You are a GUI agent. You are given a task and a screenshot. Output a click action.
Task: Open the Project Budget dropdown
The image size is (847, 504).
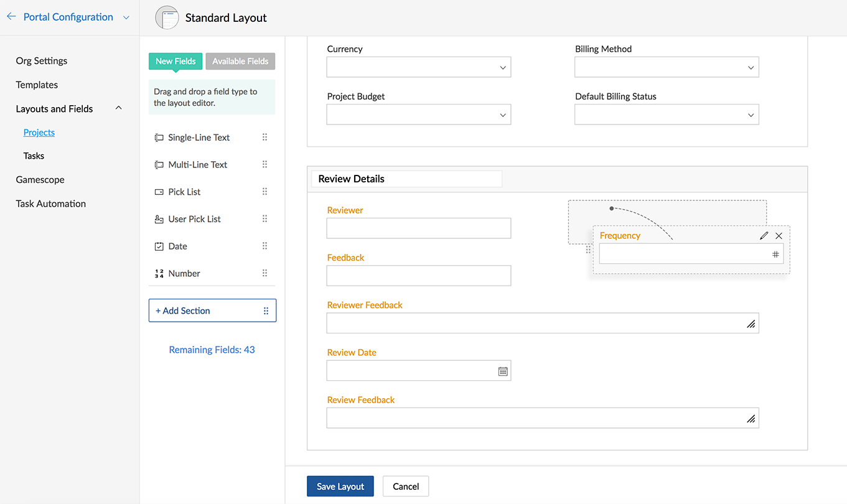click(x=419, y=114)
